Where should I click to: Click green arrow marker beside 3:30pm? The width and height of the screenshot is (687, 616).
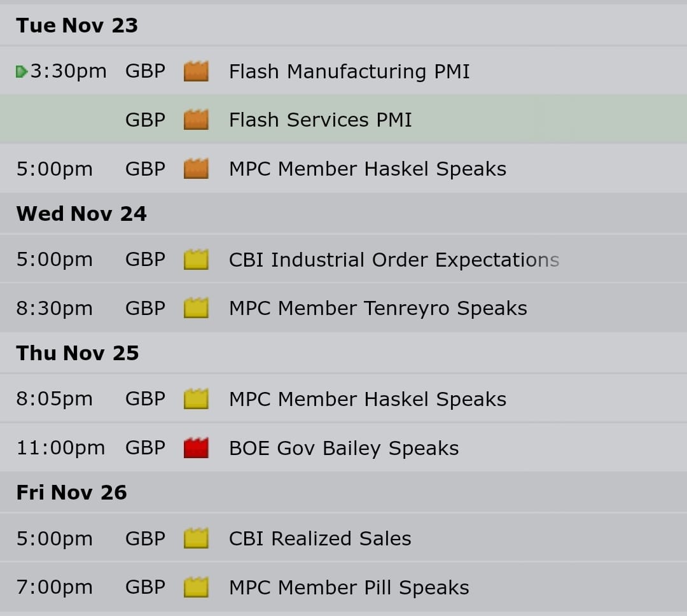point(22,71)
